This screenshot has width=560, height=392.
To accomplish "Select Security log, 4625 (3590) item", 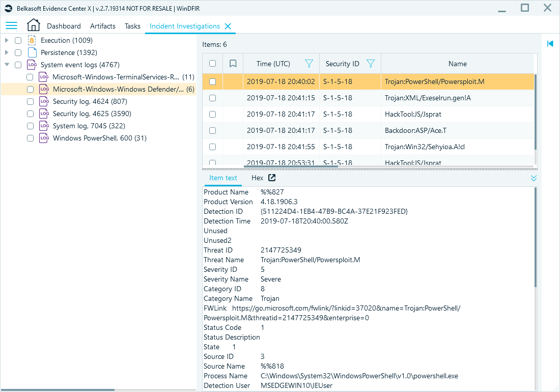I will pos(92,114).
